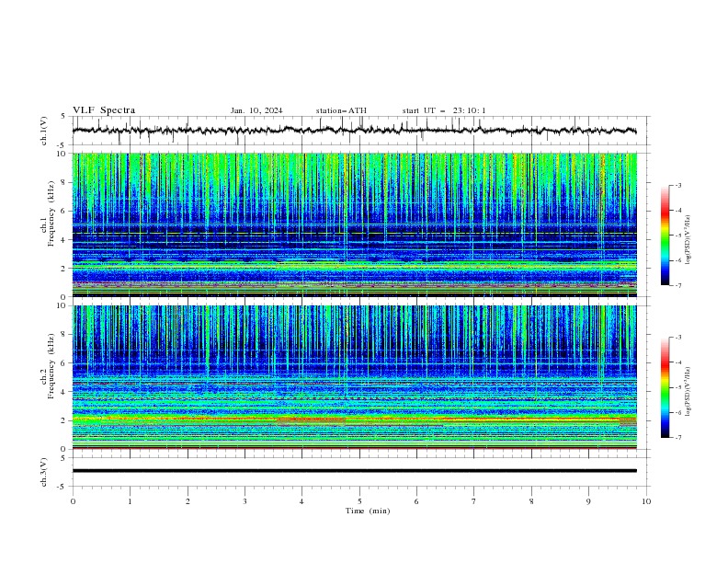The height and width of the screenshot is (563, 728).
Task: Click the "VLF Spectra" plot title
Action: click(x=104, y=110)
